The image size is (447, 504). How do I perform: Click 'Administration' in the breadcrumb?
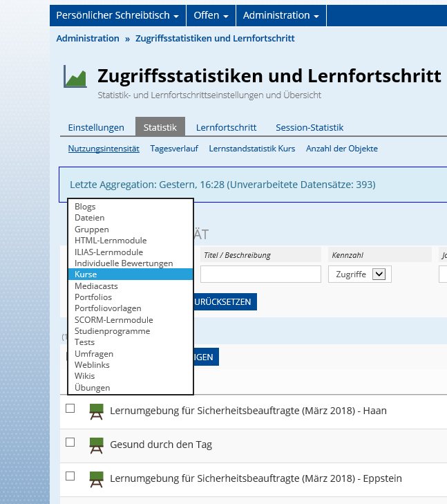88,39
